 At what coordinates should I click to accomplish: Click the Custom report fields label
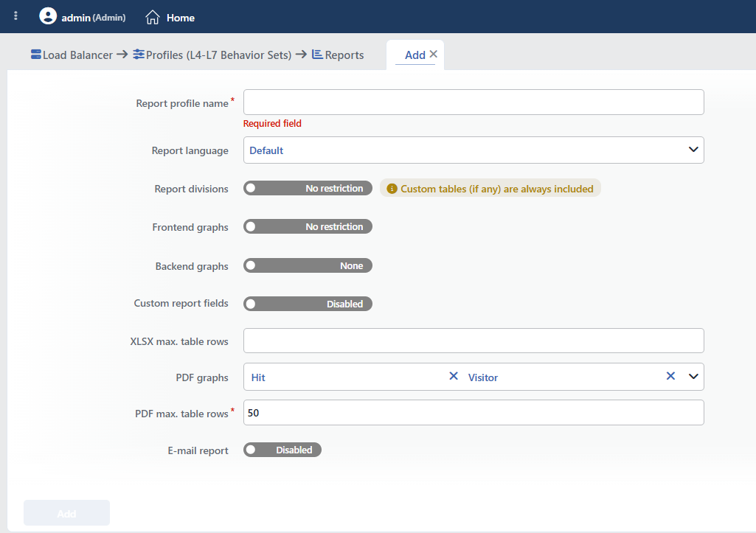point(181,303)
